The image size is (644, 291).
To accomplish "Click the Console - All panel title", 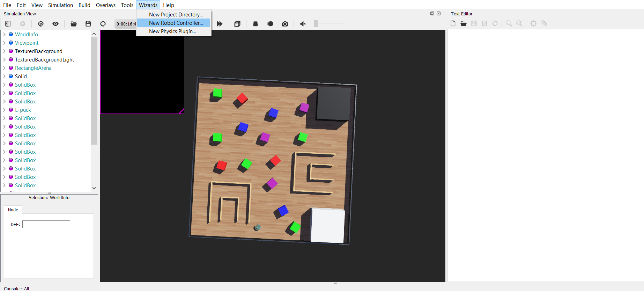I will click(16, 289).
